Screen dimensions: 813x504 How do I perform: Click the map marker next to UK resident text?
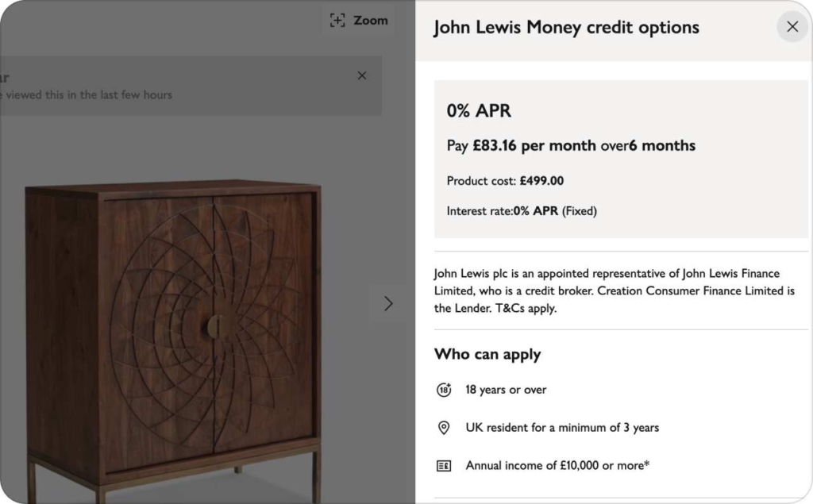point(444,427)
